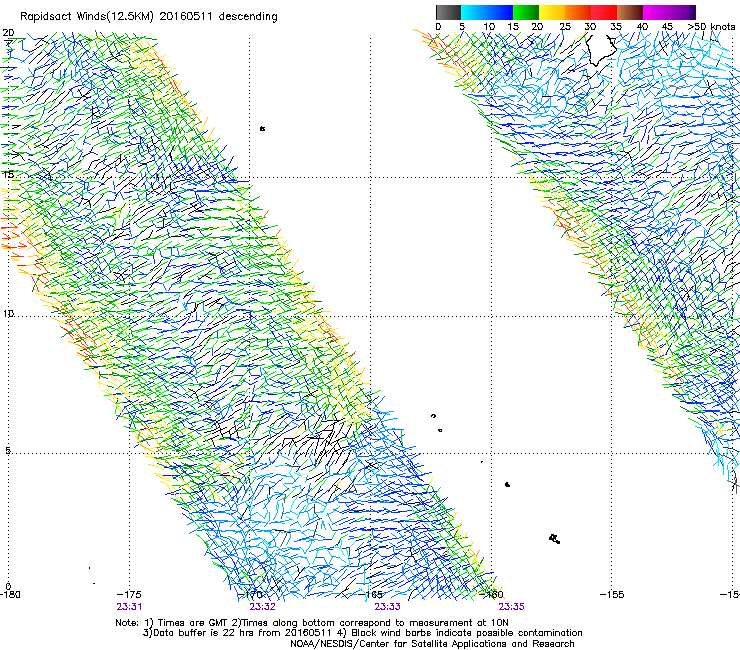Image resolution: width=740 pixels, height=650 pixels.
Task: Click the green 15-20 knots legend color
Action: coord(526,12)
